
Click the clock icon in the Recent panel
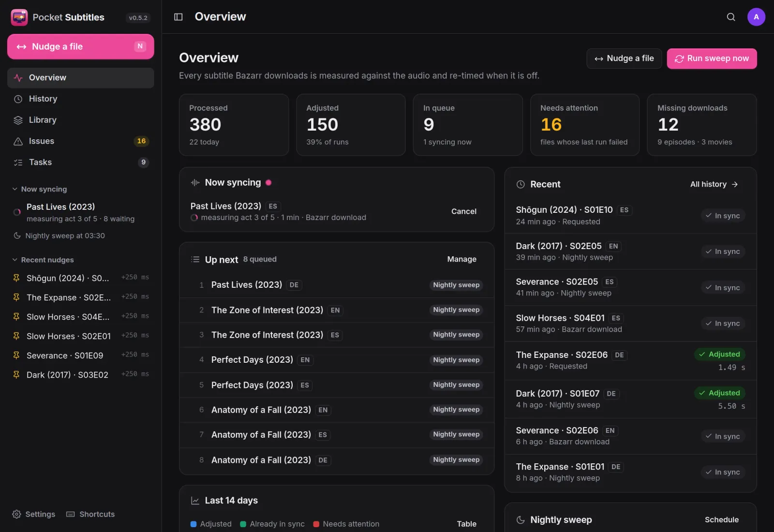click(521, 184)
